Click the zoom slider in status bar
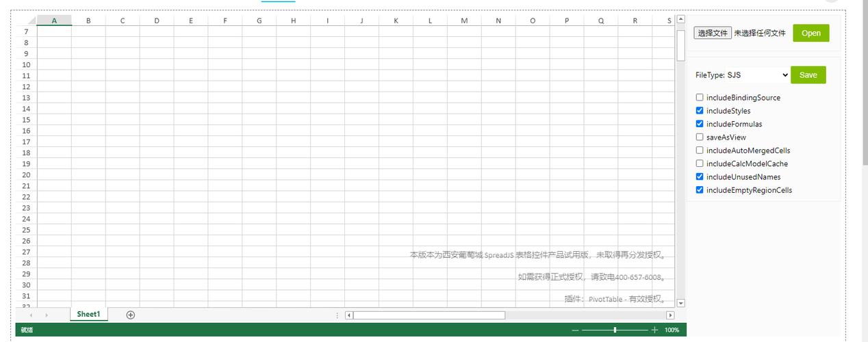Viewport: 868px width, 342px height. point(615,330)
